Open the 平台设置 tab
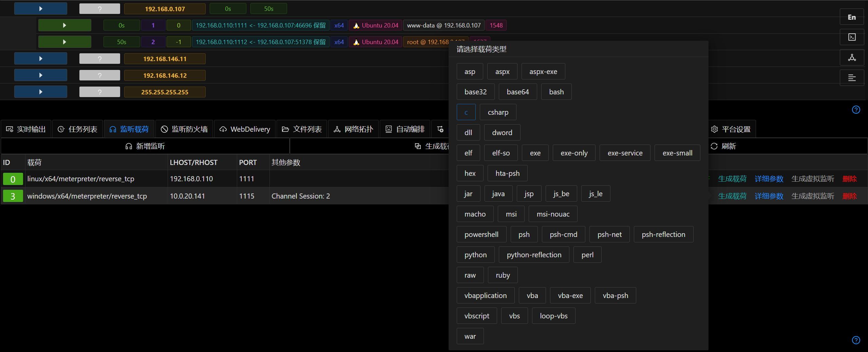 tap(731, 129)
